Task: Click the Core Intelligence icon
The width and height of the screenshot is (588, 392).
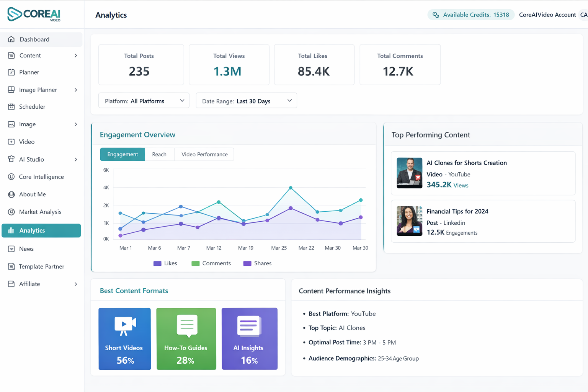Action: coord(11,177)
